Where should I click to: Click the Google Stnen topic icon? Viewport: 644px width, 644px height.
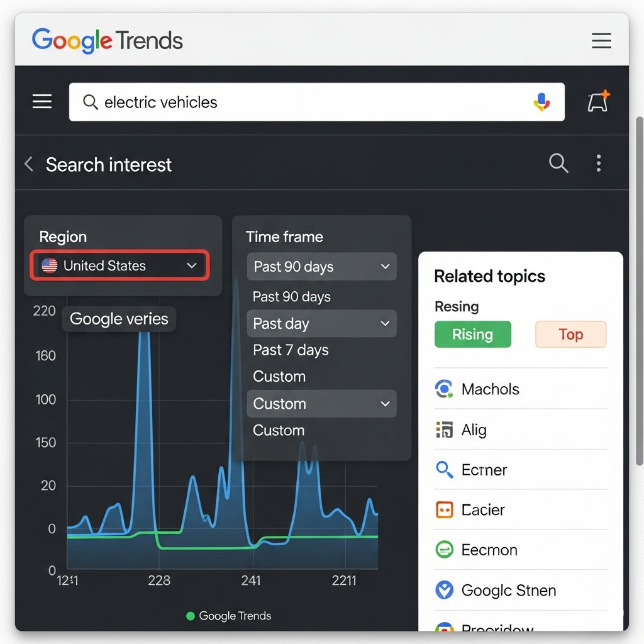click(444, 590)
